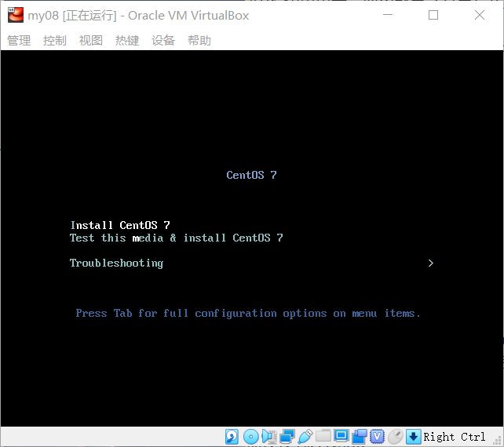Click the USB devices status icon
Screen dimensions: 504x447
305,436
